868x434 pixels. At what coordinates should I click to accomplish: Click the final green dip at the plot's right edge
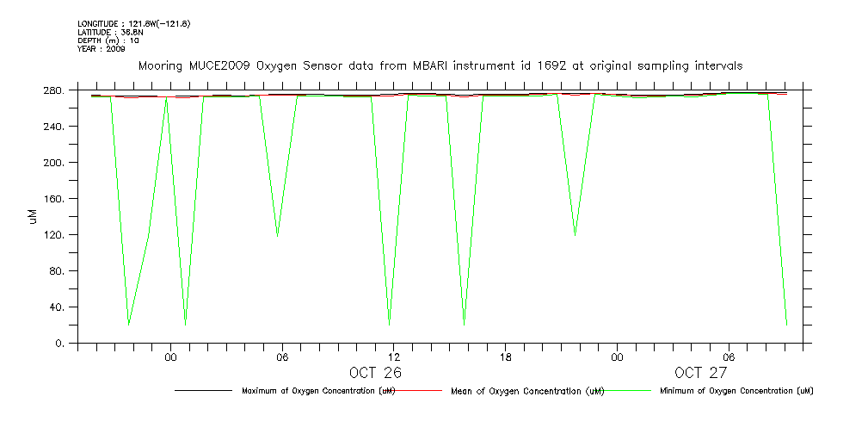pos(786,324)
